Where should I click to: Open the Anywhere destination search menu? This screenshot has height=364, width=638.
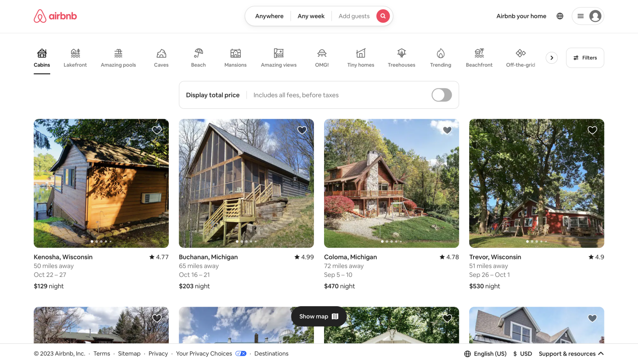point(269,16)
